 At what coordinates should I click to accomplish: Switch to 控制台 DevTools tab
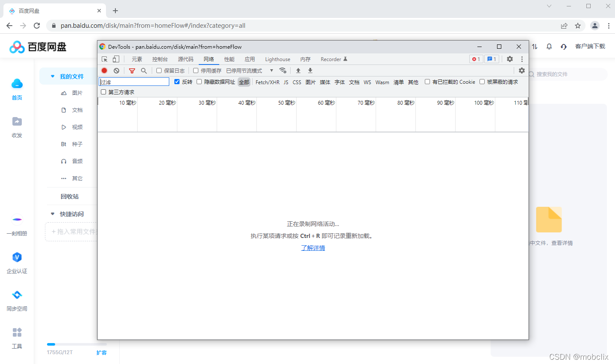(160, 59)
